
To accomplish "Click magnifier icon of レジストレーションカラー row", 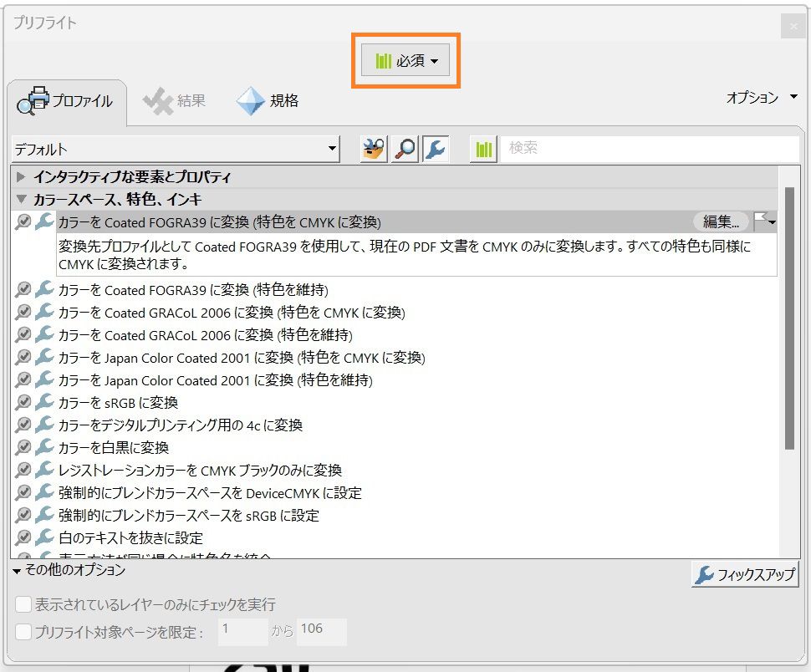I will [x=23, y=470].
